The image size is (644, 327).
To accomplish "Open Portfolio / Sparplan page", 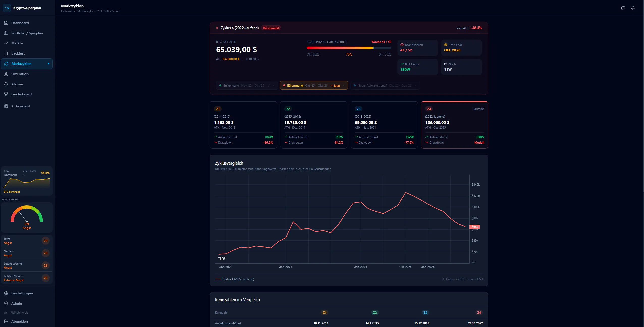I will 27,33.
